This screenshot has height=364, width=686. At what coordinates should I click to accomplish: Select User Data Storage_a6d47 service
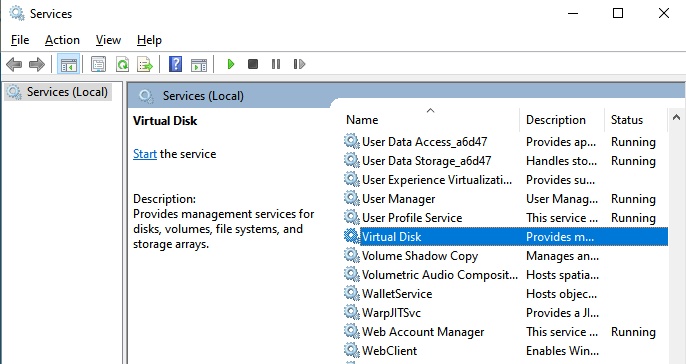pyautogui.click(x=505, y=161)
